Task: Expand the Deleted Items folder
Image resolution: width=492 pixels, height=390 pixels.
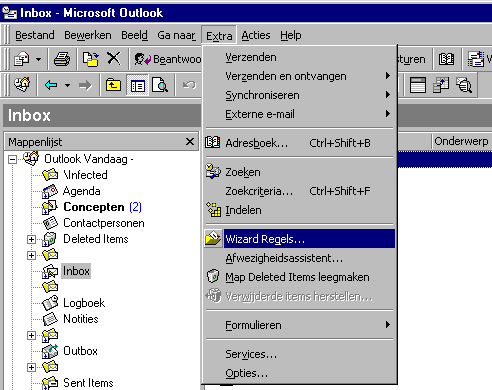Action: tap(31, 239)
